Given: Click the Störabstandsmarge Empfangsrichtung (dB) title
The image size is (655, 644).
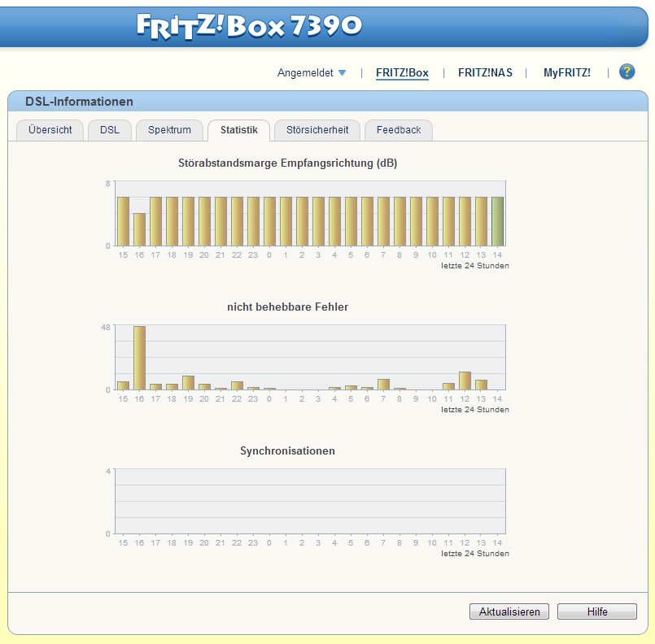Looking at the screenshot, I should pyautogui.click(x=287, y=163).
